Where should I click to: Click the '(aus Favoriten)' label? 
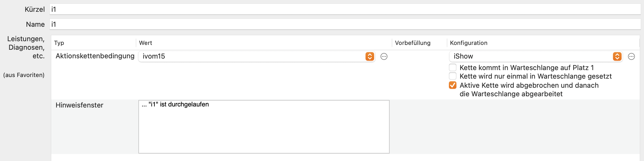click(24, 75)
